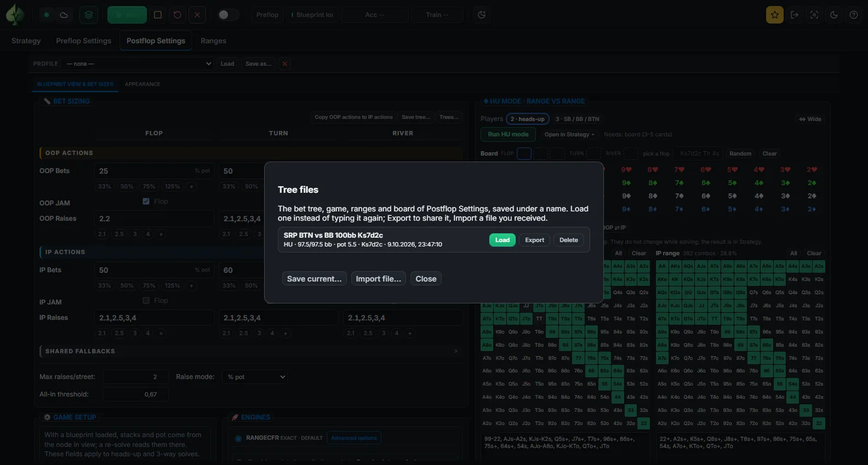Check the IP JAM Flop checkbox
Screen dimensions: 868x465
146,301
